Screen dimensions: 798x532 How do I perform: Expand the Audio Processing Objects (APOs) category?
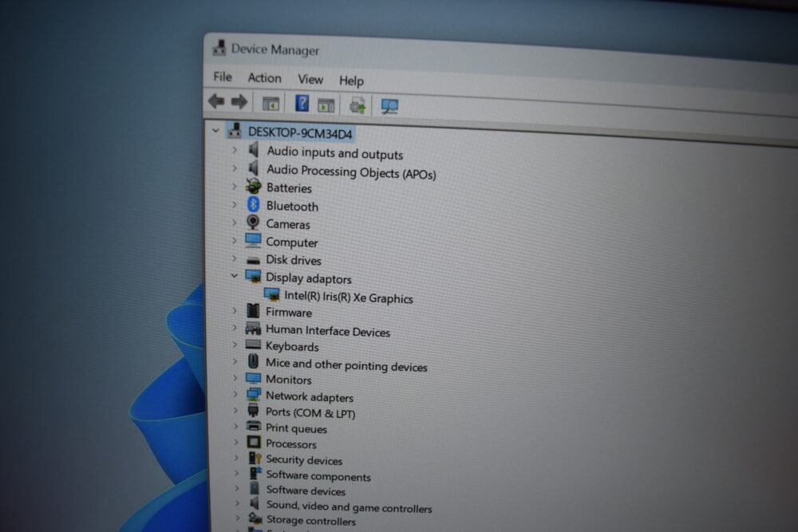tap(234, 167)
